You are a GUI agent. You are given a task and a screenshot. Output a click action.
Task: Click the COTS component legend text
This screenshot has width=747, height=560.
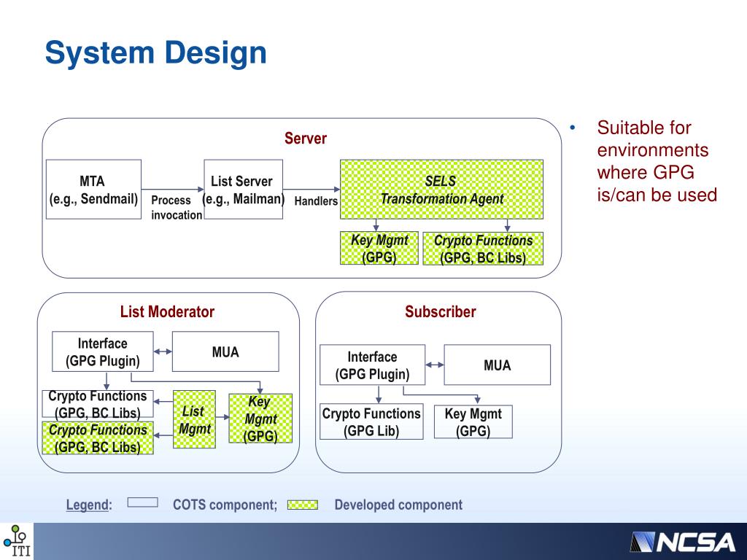pos(225,505)
